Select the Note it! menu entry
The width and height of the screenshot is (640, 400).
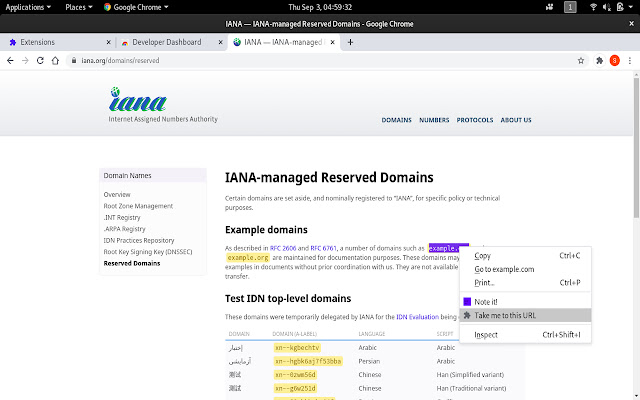(x=525, y=302)
